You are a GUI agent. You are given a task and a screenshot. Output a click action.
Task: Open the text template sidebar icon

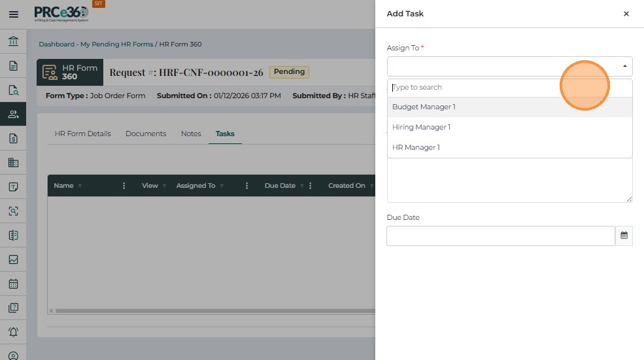coord(13,187)
